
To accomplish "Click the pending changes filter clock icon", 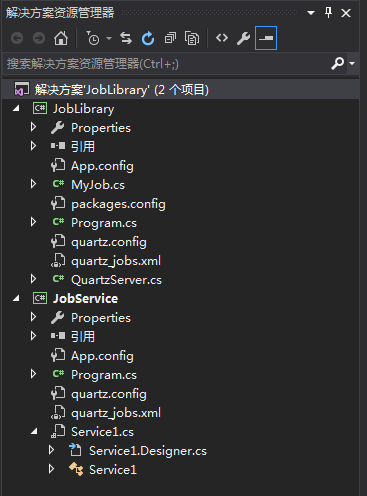I will point(93,38).
